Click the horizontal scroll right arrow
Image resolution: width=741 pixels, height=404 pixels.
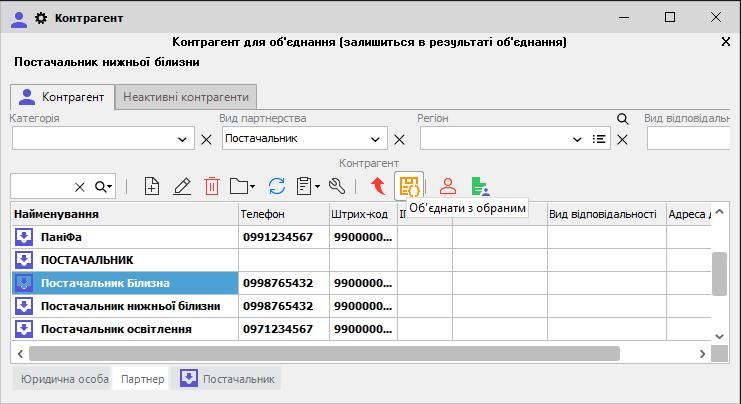pyautogui.click(x=702, y=353)
